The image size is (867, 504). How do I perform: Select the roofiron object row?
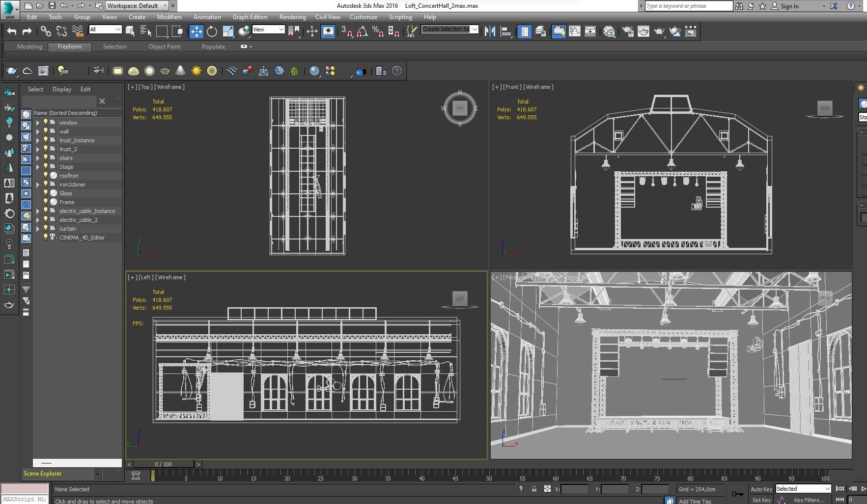(77, 176)
